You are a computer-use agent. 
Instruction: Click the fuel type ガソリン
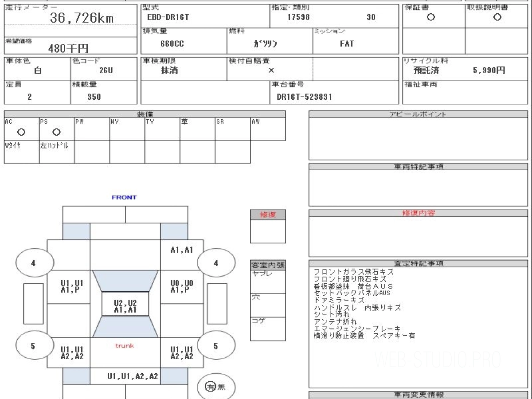265,44
